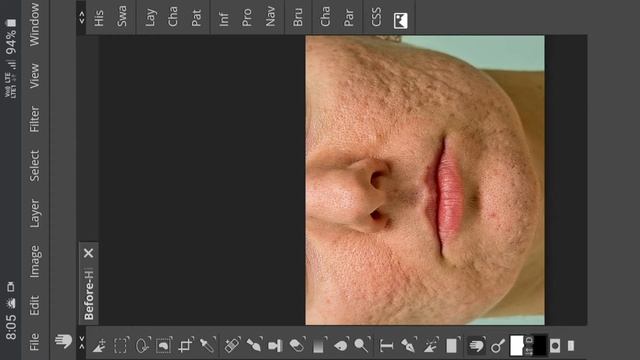Screen dimensions: 640x360
Task: Open the Swa (Swatches) panel
Action: tap(121, 16)
